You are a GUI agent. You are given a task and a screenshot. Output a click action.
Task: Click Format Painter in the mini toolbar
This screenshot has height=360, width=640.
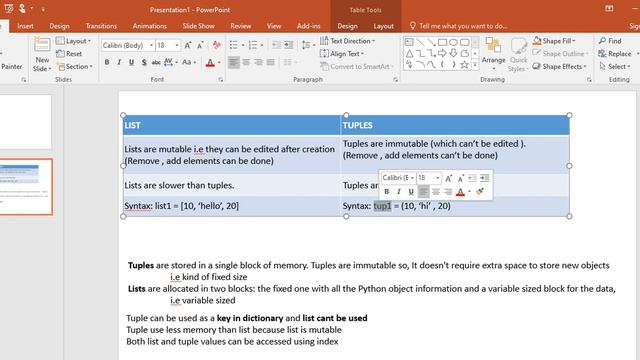480,191
